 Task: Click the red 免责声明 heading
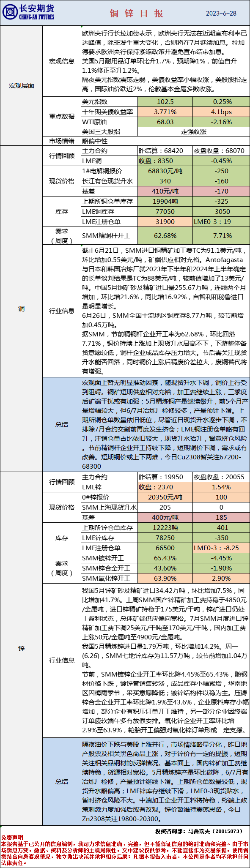coord(12,838)
